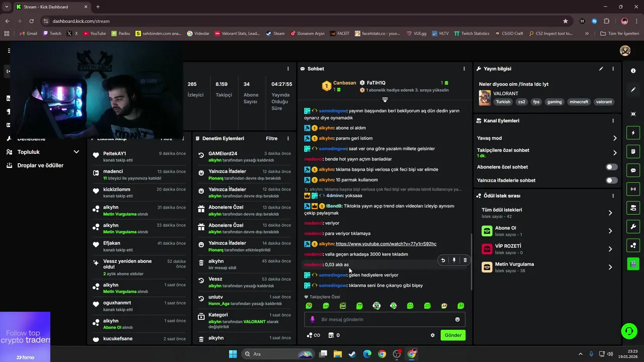Open Steam from the Windows taskbar

[x=352, y=354]
